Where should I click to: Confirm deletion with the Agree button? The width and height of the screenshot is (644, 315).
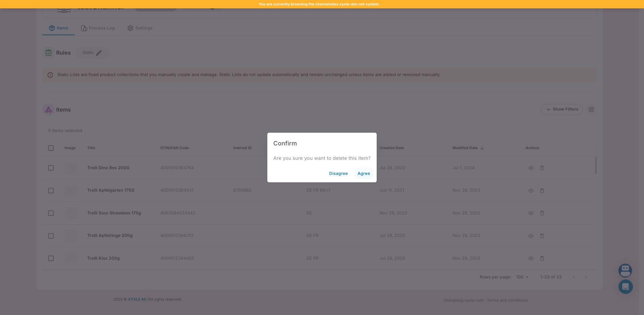pyautogui.click(x=364, y=174)
